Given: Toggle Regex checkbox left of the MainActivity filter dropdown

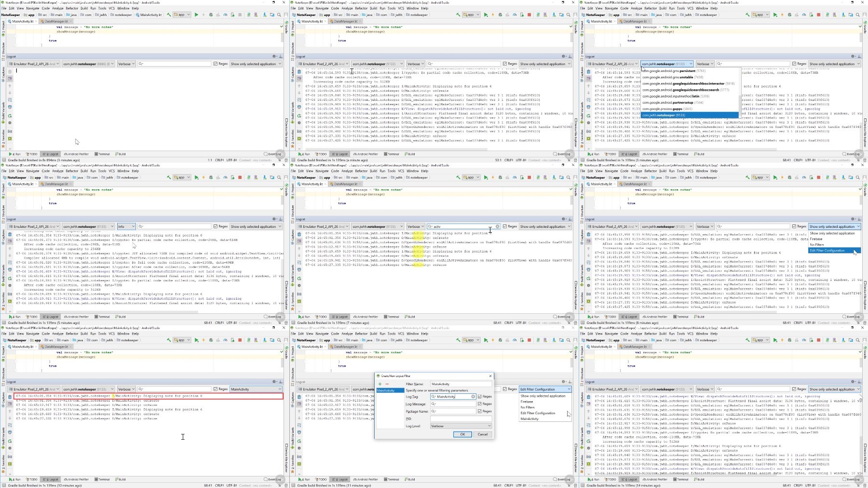Looking at the screenshot, I should [x=216, y=389].
